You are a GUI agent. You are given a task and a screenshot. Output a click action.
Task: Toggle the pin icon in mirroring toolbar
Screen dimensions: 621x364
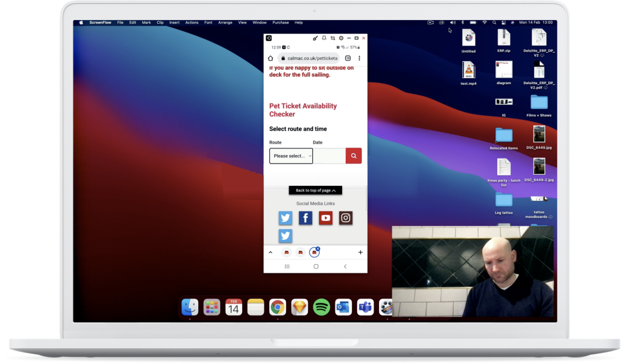pyautogui.click(x=324, y=38)
